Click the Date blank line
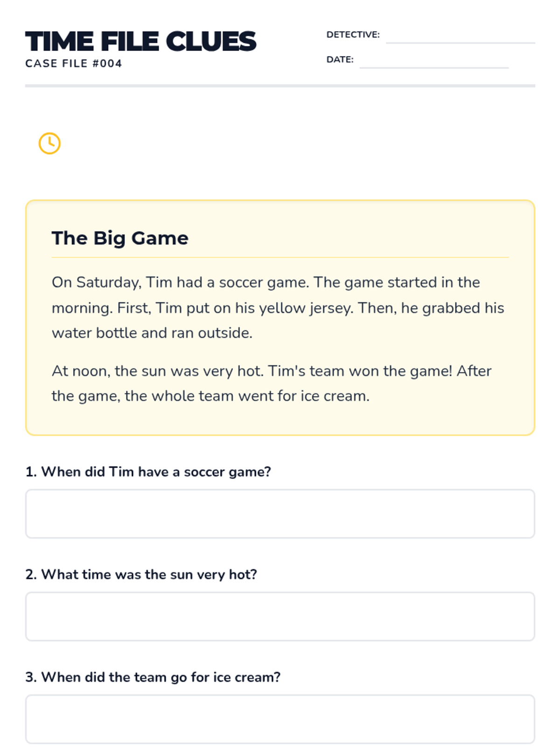This screenshot has width=560, height=747. [434, 68]
